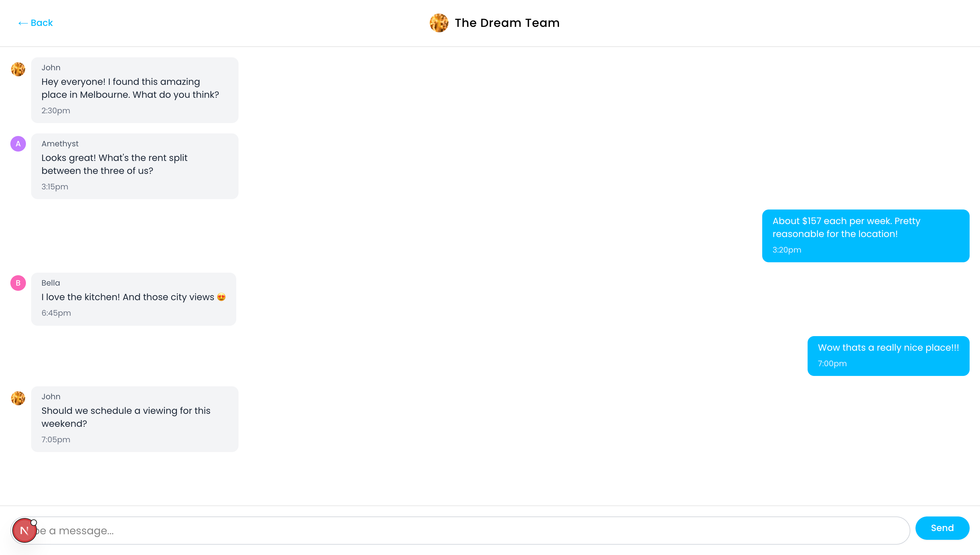The width and height of the screenshot is (980, 555).
Task: Click the Amethyst sender name label
Action: click(x=60, y=144)
